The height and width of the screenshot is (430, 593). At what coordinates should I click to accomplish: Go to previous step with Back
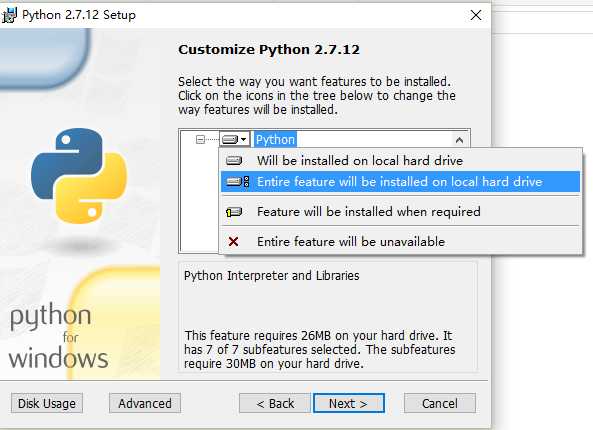275,403
